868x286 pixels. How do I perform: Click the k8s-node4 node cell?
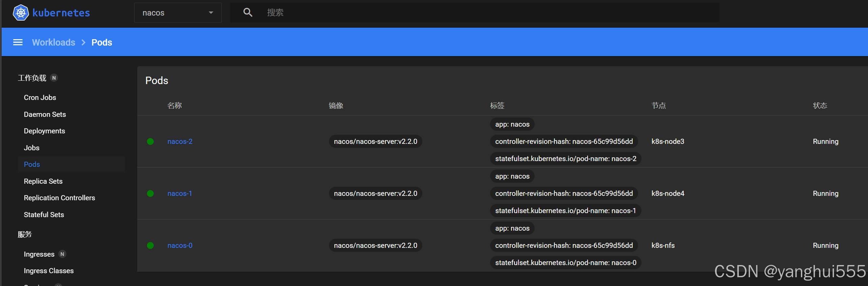pos(668,193)
